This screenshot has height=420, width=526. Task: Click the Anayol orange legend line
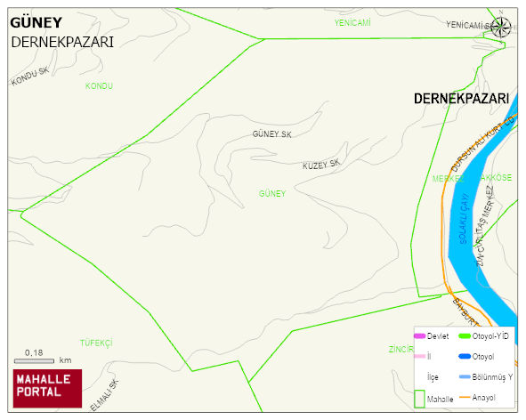(x=465, y=397)
